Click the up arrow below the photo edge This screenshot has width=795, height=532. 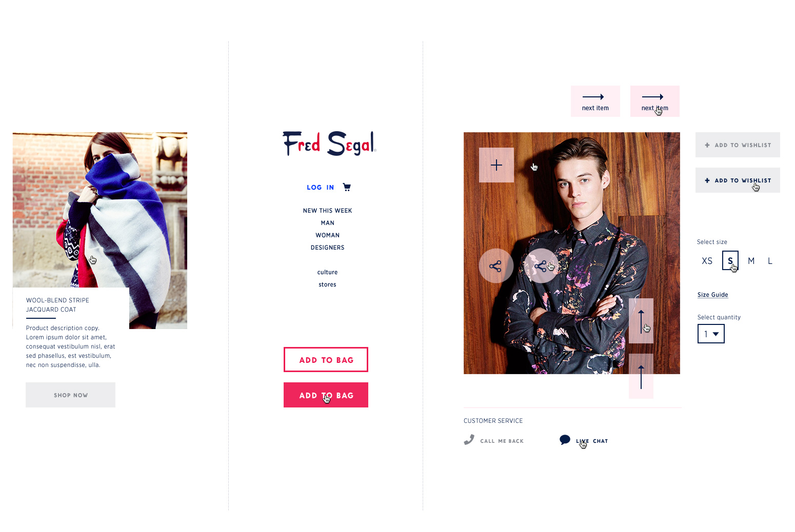tap(641, 376)
